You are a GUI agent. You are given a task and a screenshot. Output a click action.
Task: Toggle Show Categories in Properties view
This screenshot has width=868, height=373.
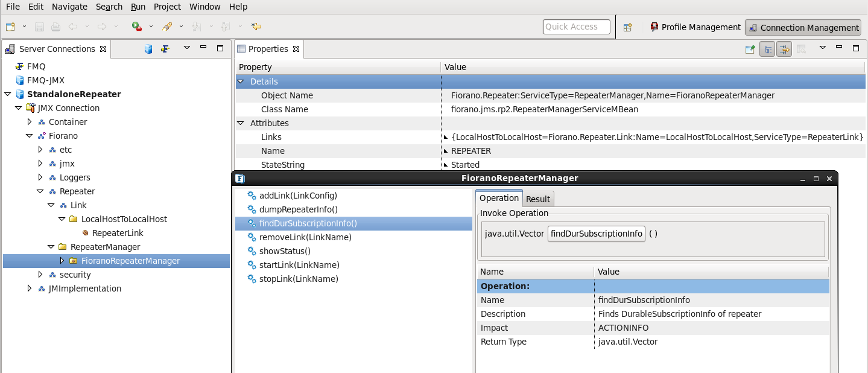click(767, 49)
